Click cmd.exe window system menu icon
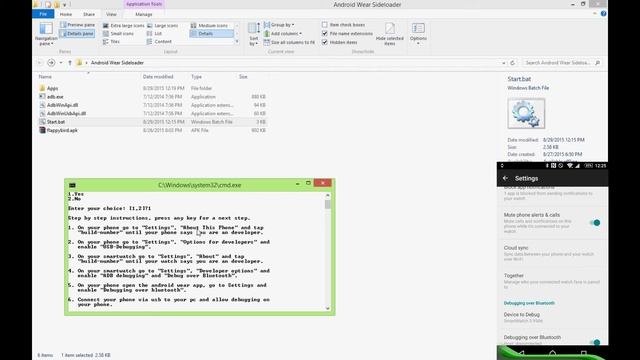The width and height of the screenshot is (640, 360). [72, 185]
